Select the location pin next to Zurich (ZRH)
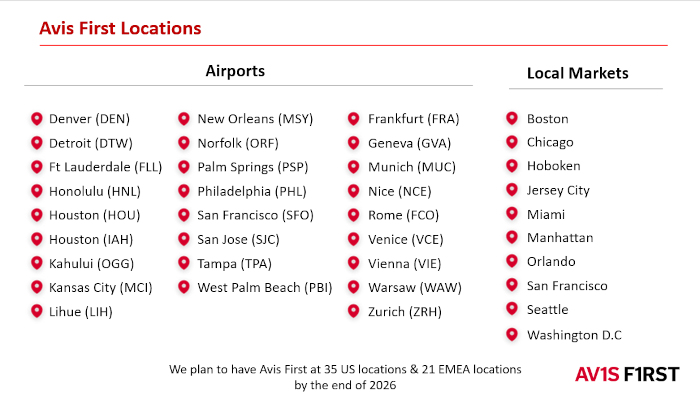Viewport: 700px width, 395px height. coord(354,311)
